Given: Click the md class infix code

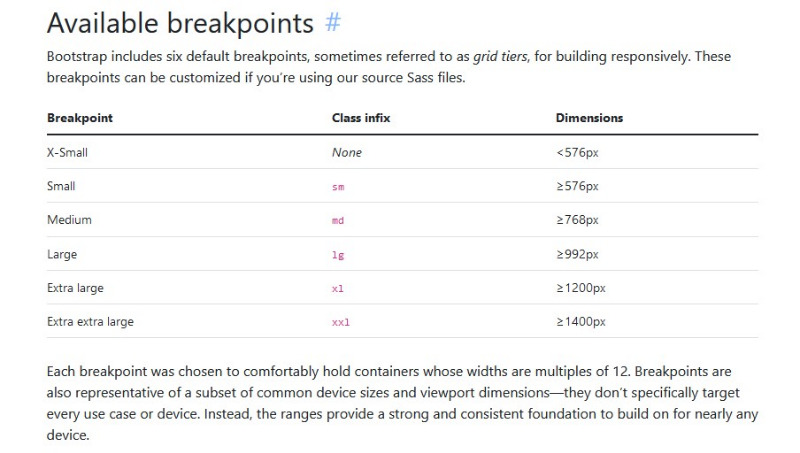Looking at the screenshot, I should point(338,221).
